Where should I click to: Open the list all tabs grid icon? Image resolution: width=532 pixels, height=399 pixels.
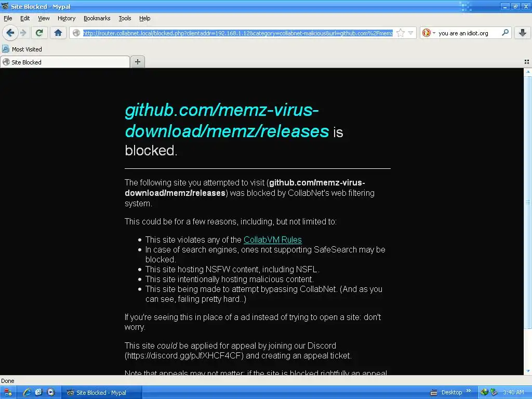(527, 62)
